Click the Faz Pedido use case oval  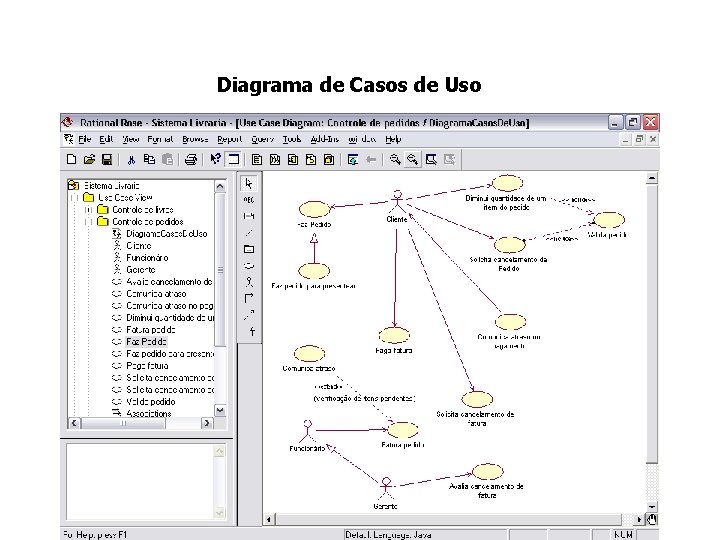tap(315, 209)
